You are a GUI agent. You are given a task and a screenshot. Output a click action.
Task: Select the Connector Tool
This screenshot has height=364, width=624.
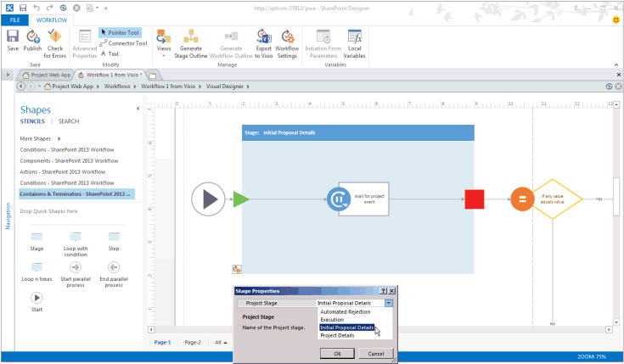pyautogui.click(x=123, y=43)
